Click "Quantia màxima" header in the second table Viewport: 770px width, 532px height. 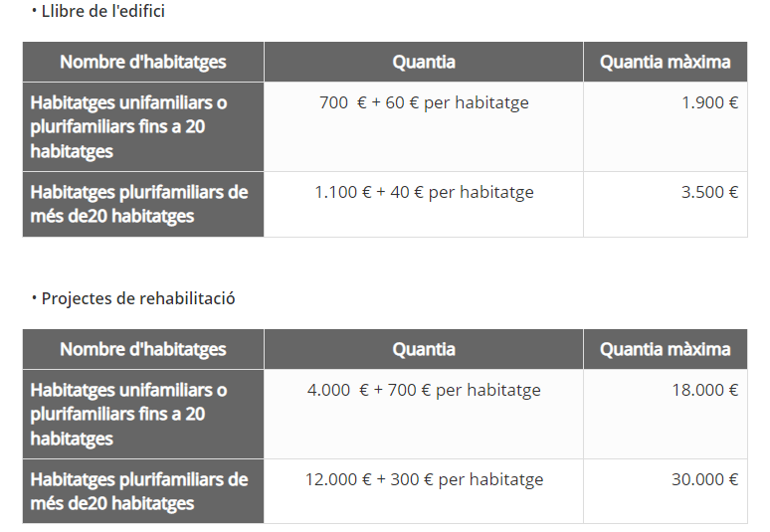click(665, 349)
